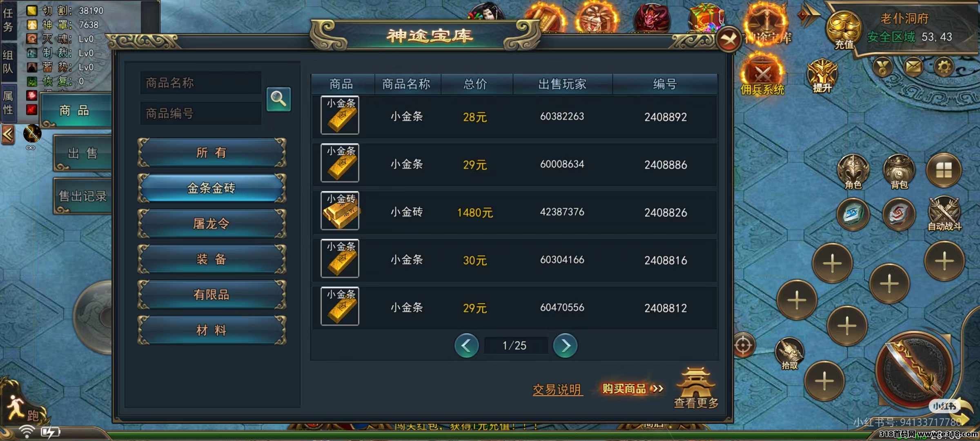Open the 角色 character icon
Image resolution: width=980 pixels, height=441 pixels.
point(853,171)
